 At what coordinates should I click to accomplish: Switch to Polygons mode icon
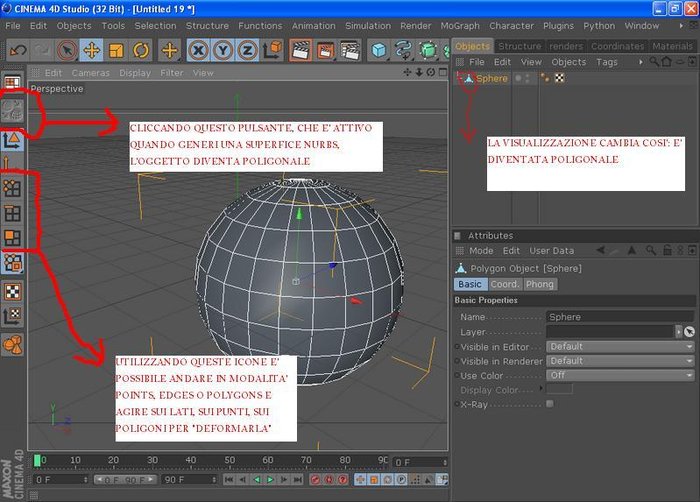12,238
